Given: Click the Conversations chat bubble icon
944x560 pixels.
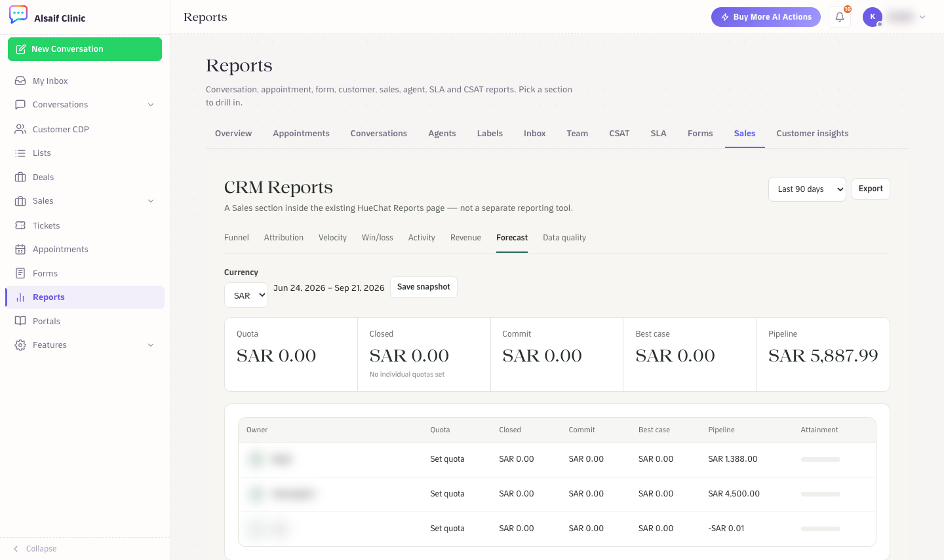Looking at the screenshot, I should (20, 105).
